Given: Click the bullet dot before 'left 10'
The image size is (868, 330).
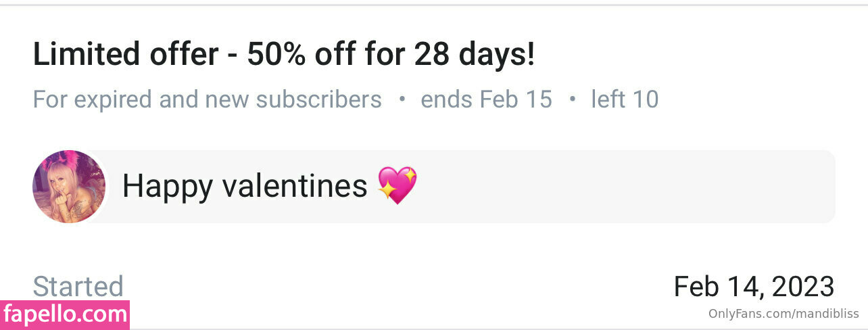Looking at the screenshot, I should click(x=572, y=99).
